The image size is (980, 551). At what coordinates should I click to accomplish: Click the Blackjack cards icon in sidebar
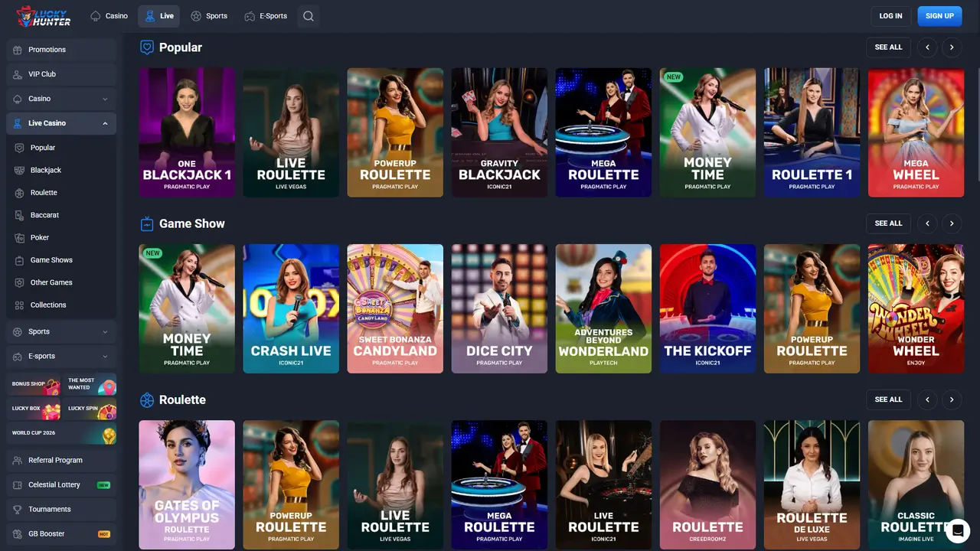(20, 170)
